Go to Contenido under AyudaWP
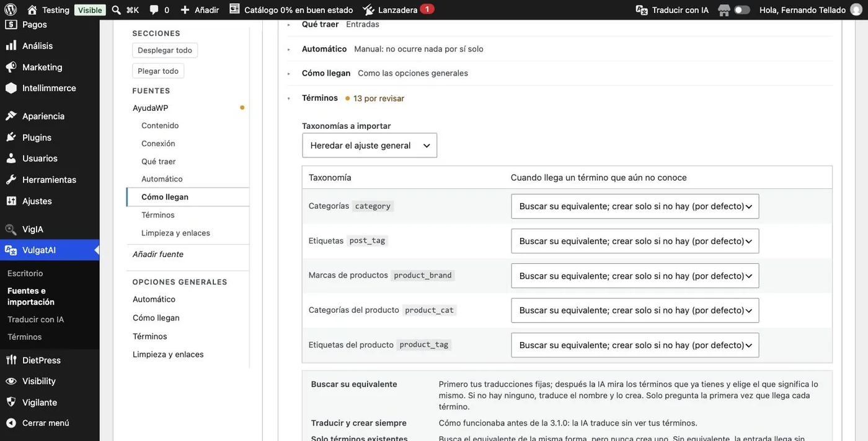The width and height of the screenshot is (868, 441). [160, 126]
